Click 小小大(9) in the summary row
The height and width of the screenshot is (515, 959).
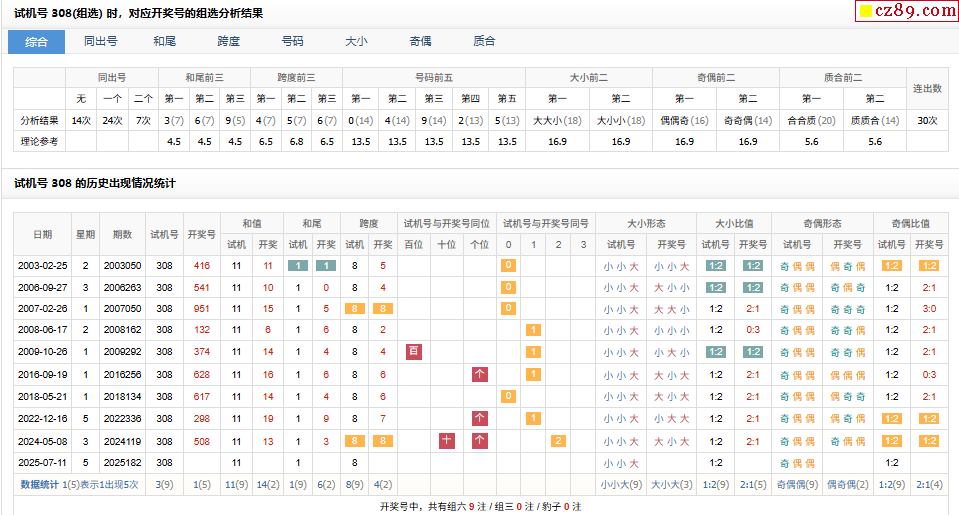[621, 484]
